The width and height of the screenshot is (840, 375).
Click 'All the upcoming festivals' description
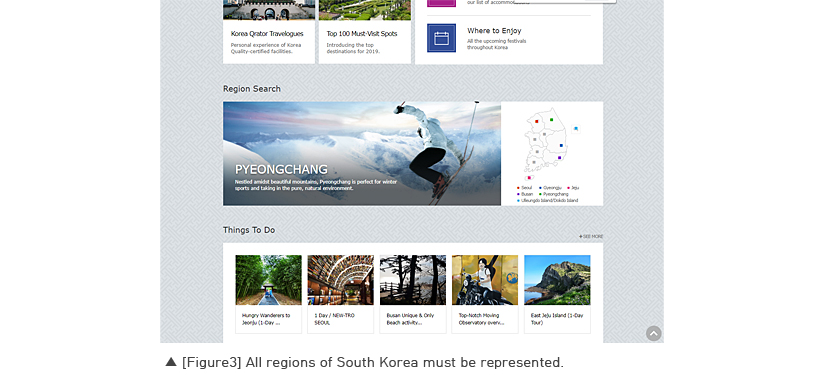[x=497, y=44]
